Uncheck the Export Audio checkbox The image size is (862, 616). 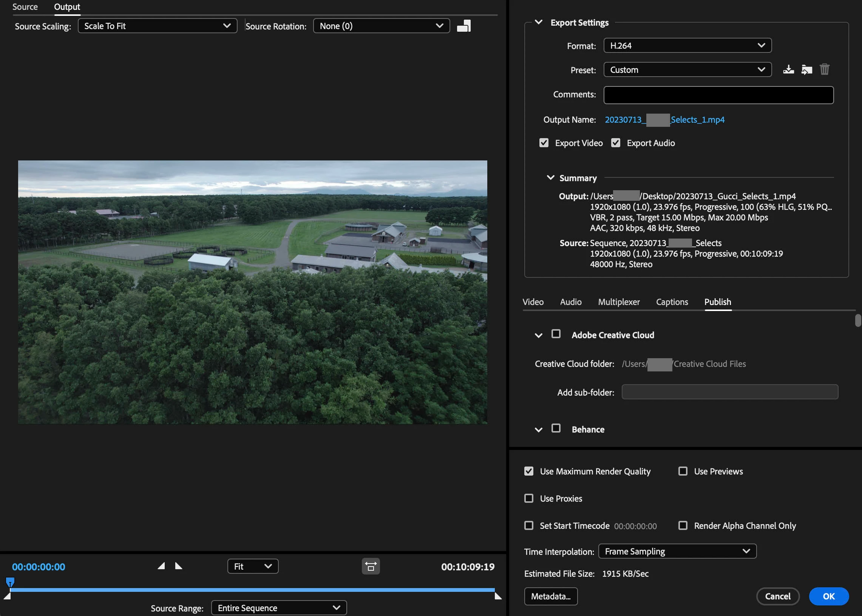616,143
